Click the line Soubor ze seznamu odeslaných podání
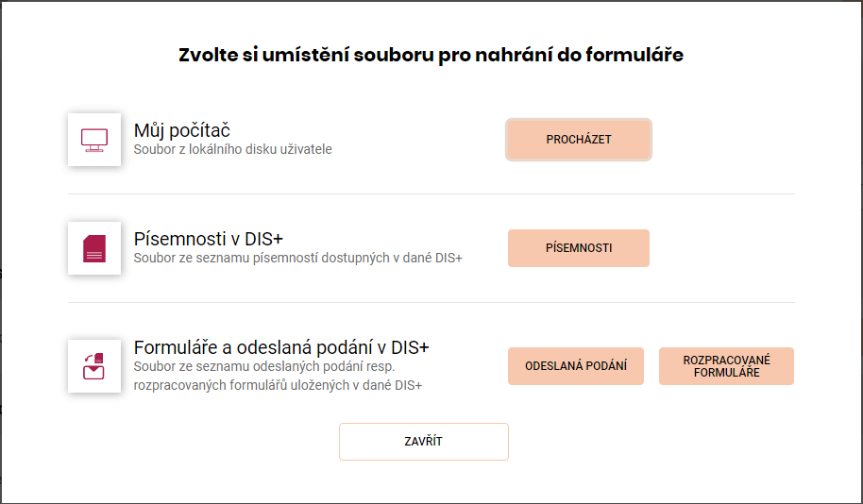The width and height of the screenshot is (863, 504). 264,366
